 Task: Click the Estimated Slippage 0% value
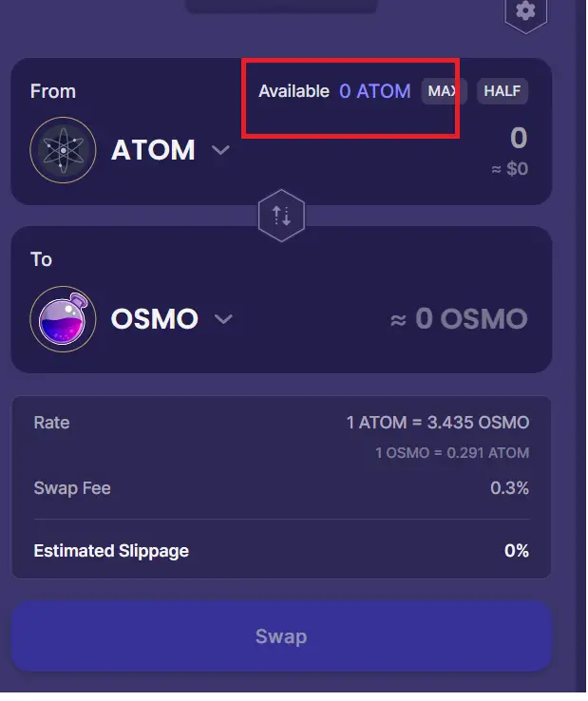[517, 551]
